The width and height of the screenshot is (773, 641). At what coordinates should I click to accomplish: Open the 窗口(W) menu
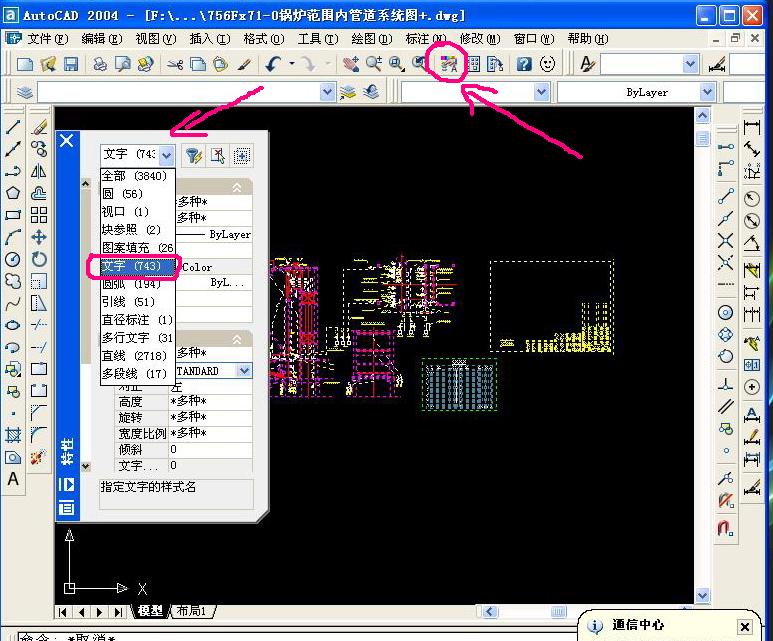pyautogui.click(x=534, y=38)
